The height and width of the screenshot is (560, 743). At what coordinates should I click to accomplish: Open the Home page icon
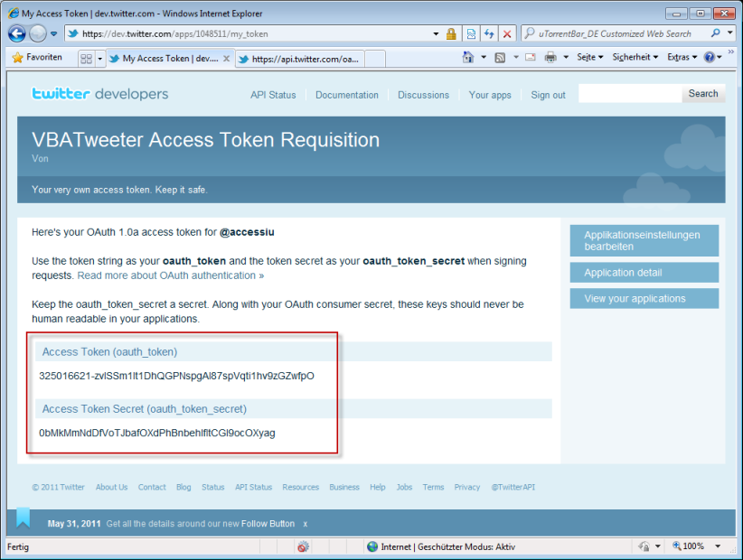click(x=468, y=58)
